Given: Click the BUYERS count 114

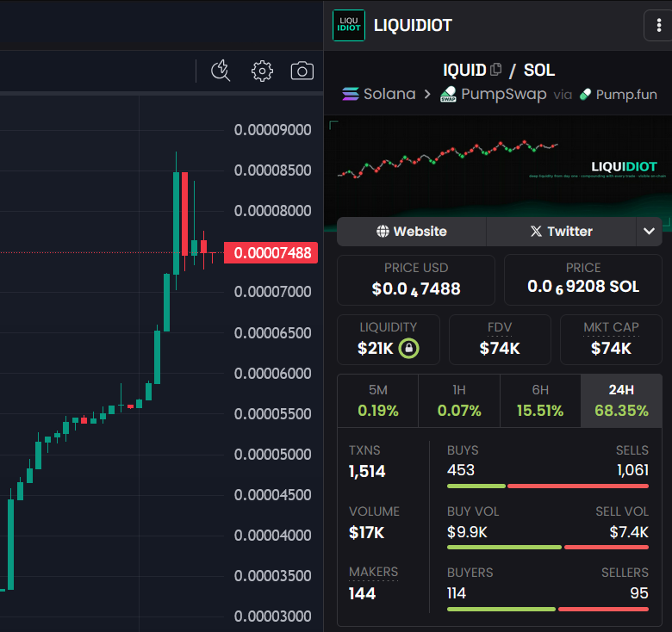Looking at the screenshot, I should [457, 593].
